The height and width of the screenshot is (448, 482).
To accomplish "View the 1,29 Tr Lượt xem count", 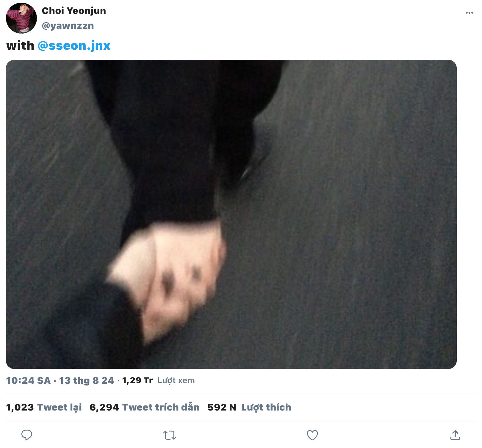I will tap(158, 380).
